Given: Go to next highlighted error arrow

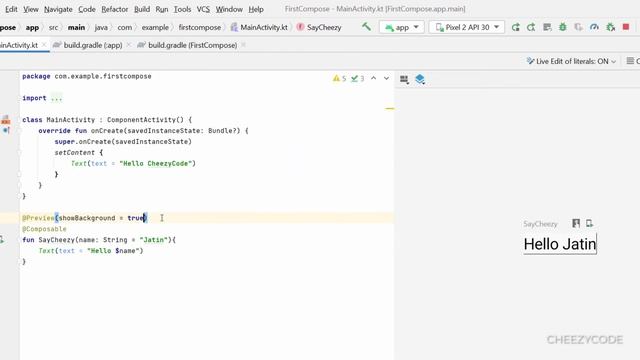Looking at the screenshot, I should [x=386, y=78].
